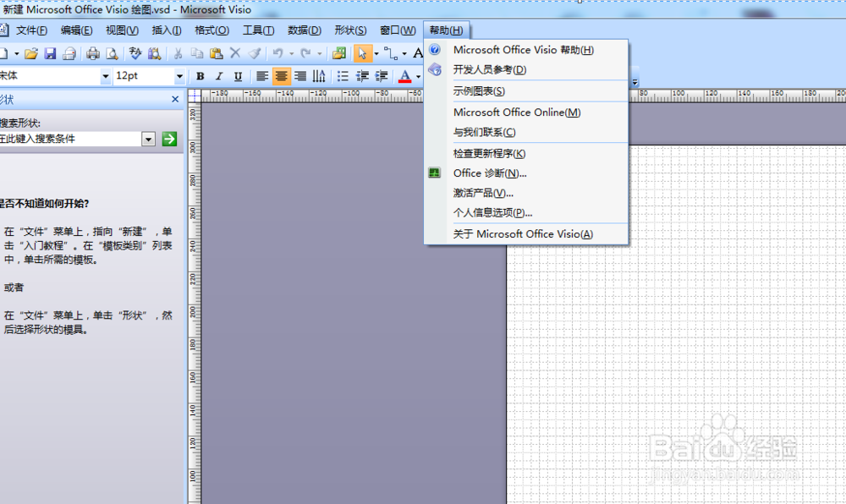Toggle center text alignment

[x=281, y=76]
